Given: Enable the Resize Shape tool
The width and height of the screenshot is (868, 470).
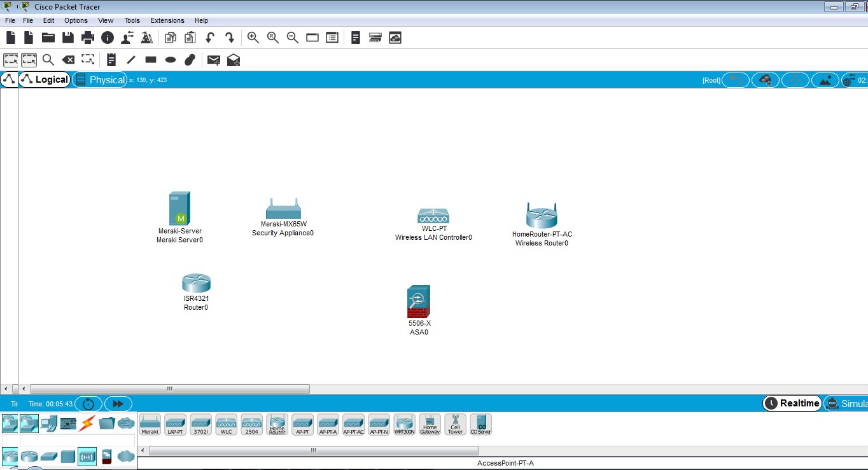Looking at the screenshot, I should [88, 60].
